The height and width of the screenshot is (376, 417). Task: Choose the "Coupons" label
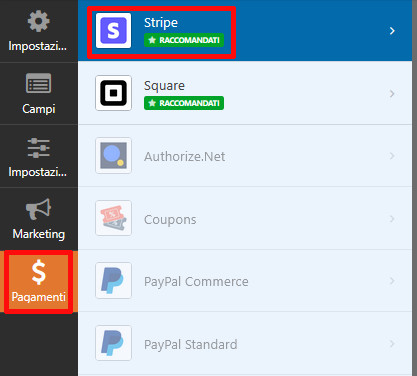(170, 220)
